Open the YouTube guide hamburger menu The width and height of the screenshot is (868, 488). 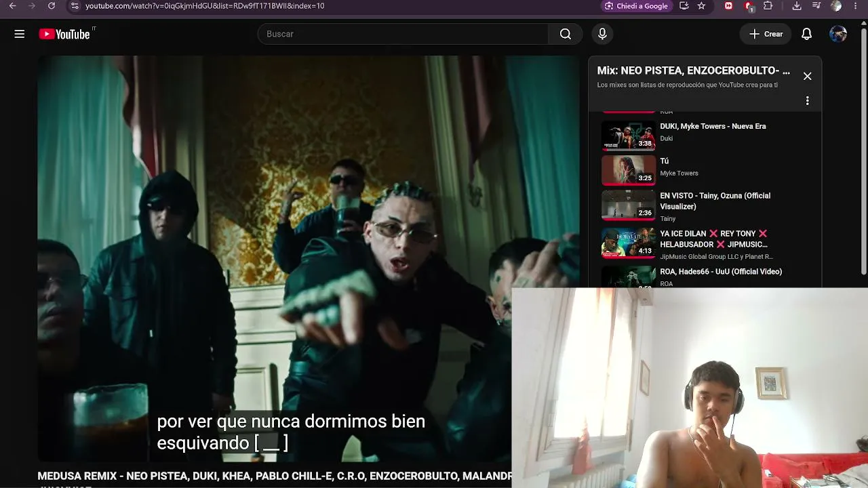[20, 34]
